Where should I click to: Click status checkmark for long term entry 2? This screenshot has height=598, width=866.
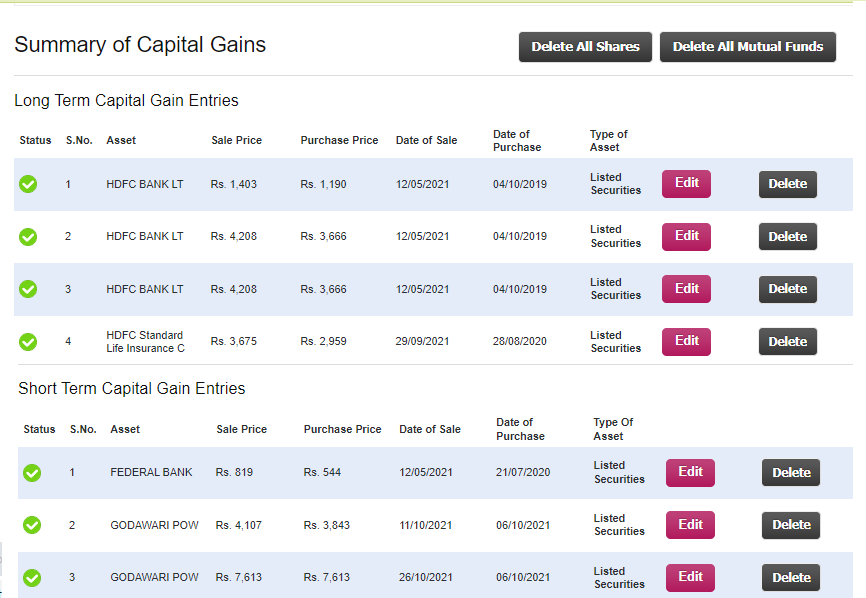pos(28,236)
